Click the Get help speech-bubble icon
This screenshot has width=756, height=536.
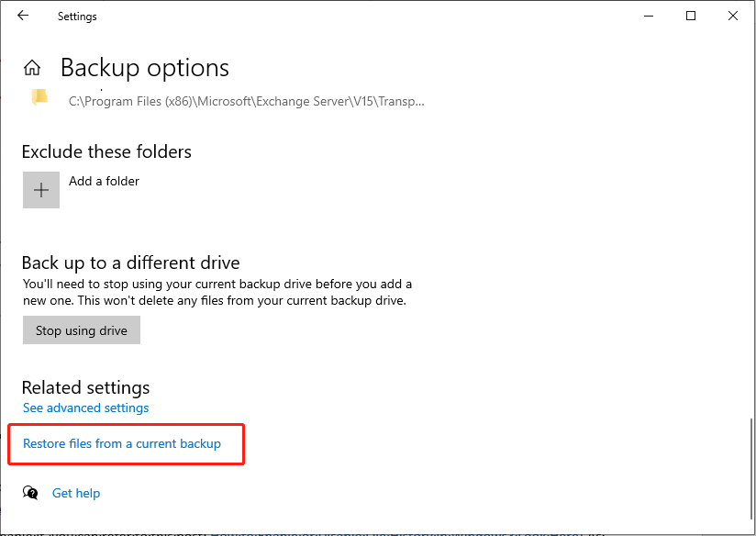click(x=30, y=493)
